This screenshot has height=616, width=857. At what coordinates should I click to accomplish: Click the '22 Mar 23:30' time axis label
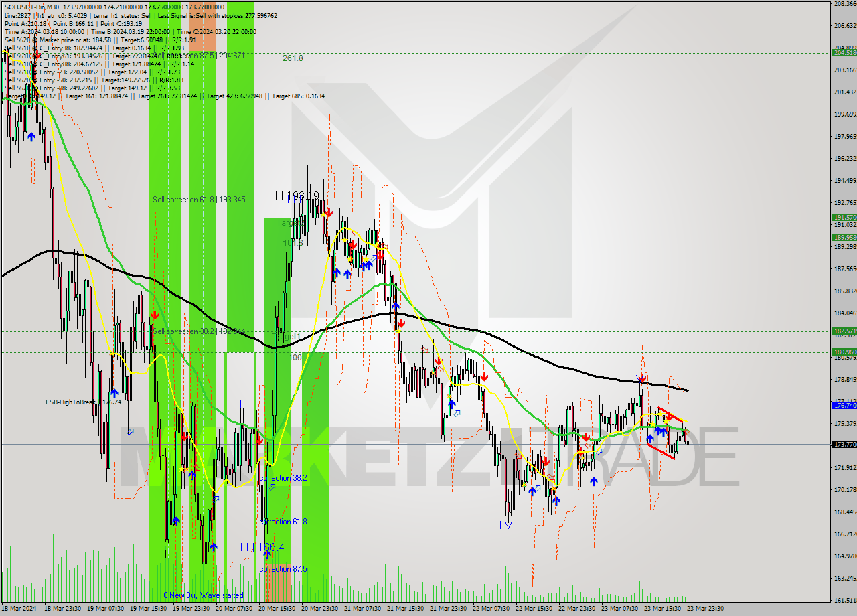(577, 609)
